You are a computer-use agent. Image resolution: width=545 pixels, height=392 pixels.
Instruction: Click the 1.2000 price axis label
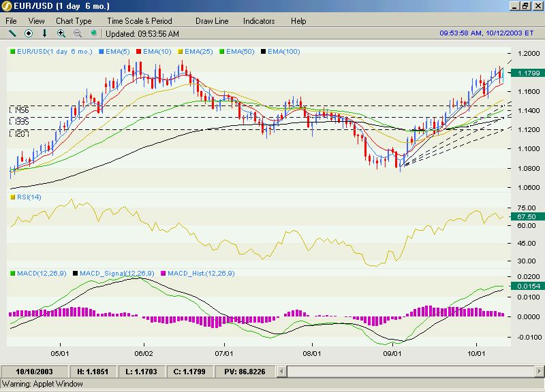529,54
